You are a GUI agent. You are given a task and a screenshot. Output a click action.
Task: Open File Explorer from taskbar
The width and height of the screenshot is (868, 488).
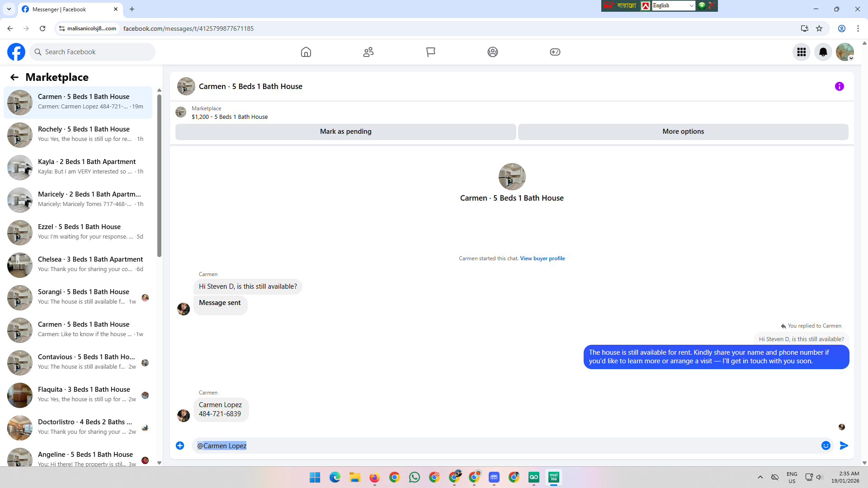355,477
